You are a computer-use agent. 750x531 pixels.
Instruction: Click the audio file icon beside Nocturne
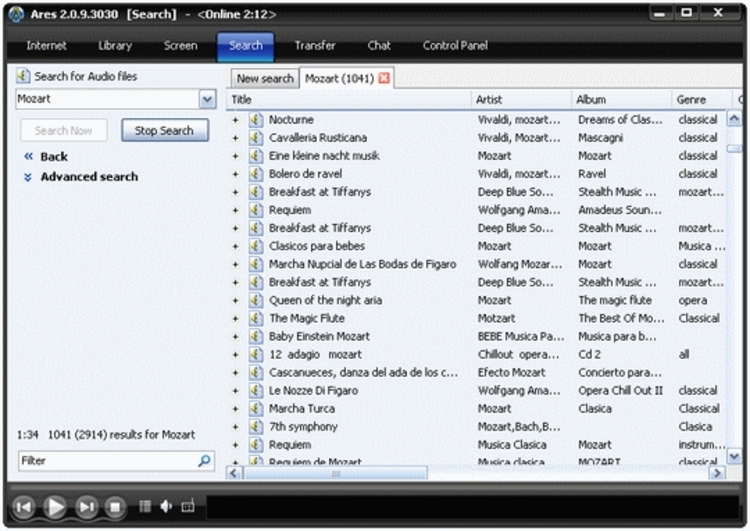click(x=256, y=120)
